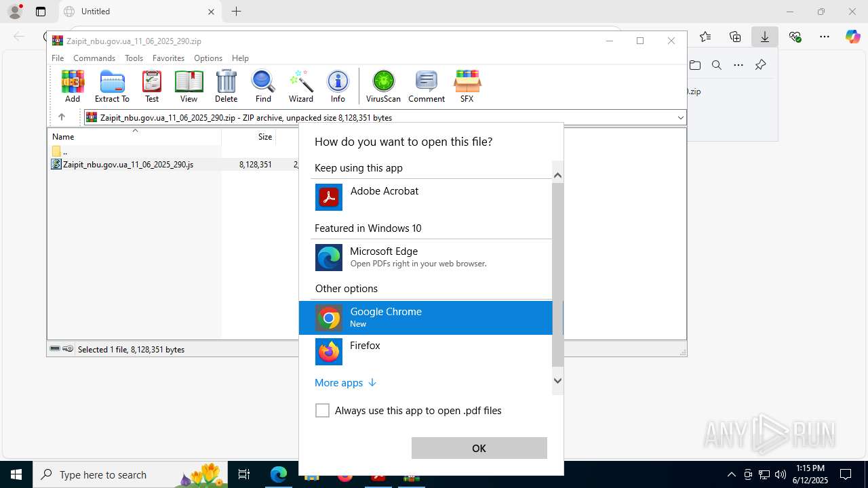868x488 pixels.
Task: Open the Help menu
Action: click(x=240, y=58)
